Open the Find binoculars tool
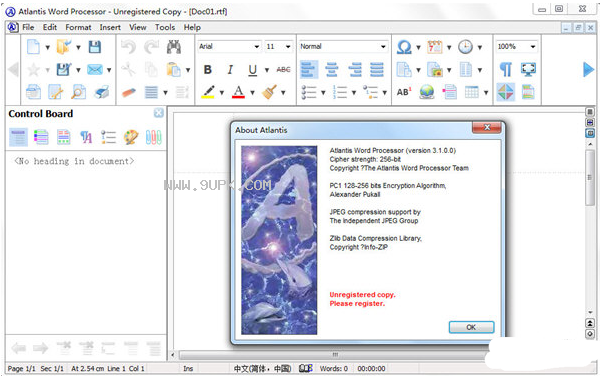Viewport: 600px width, 376px height. [x=174, y=47]
